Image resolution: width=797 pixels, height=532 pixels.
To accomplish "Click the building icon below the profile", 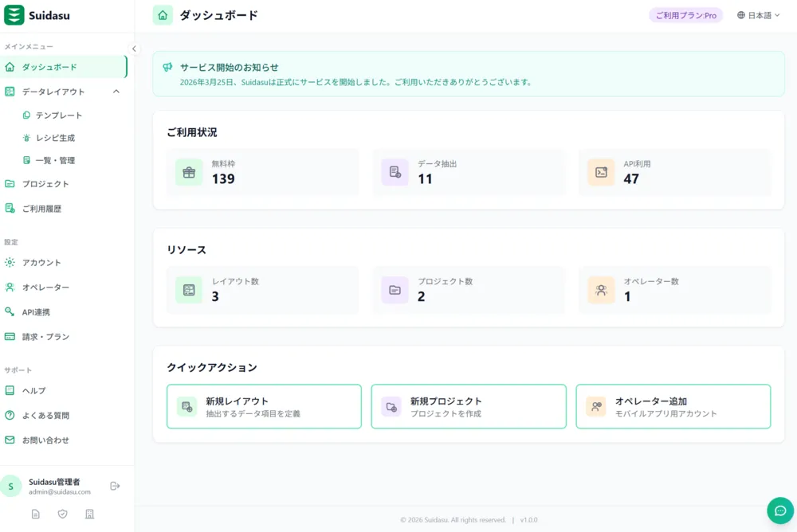I will [89, 514].
